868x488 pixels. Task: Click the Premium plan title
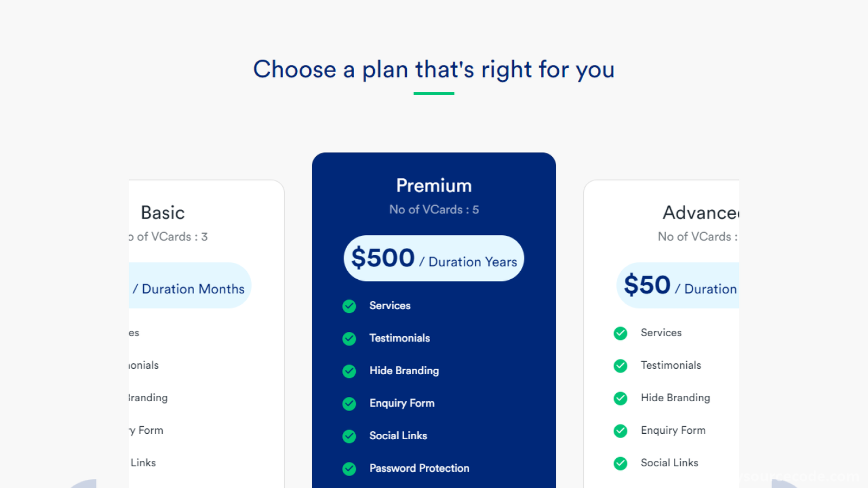(x=434, y=185)
